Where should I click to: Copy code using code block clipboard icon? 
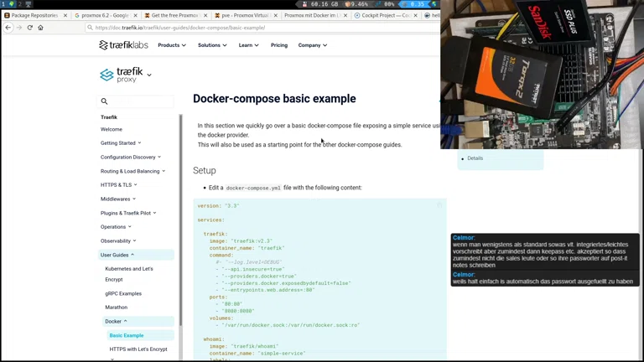pos(439,204)
